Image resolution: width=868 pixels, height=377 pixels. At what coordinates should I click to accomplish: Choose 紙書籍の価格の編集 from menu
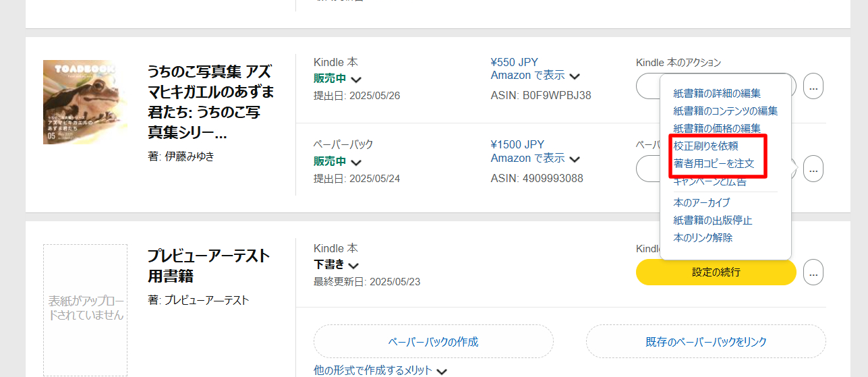(717, 128)
